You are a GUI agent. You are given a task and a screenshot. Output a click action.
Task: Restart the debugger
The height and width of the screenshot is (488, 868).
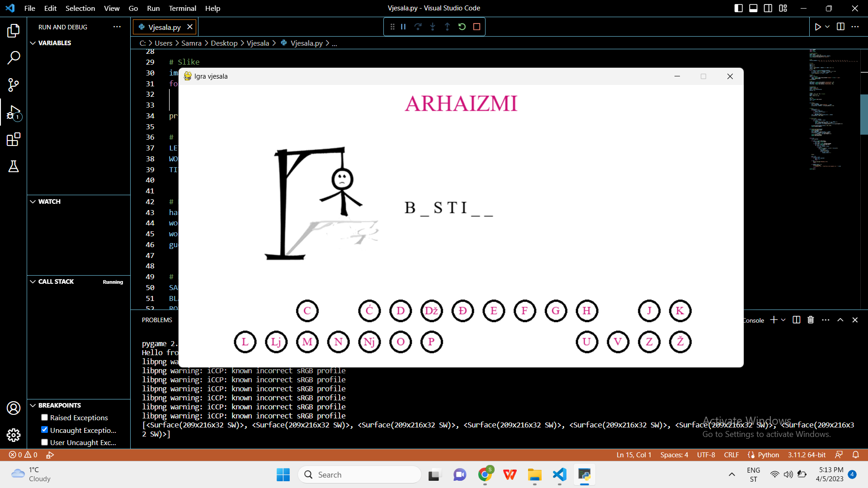[x=462, y=27]
